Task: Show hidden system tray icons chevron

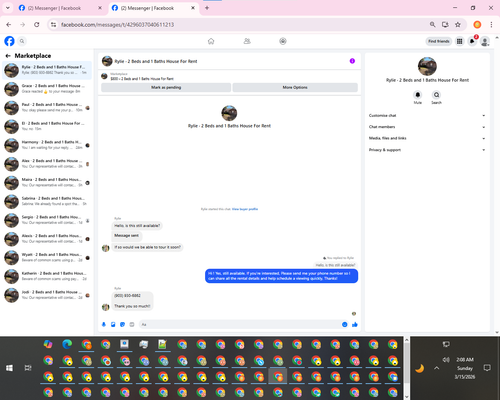Action: (x=436, y=368)
